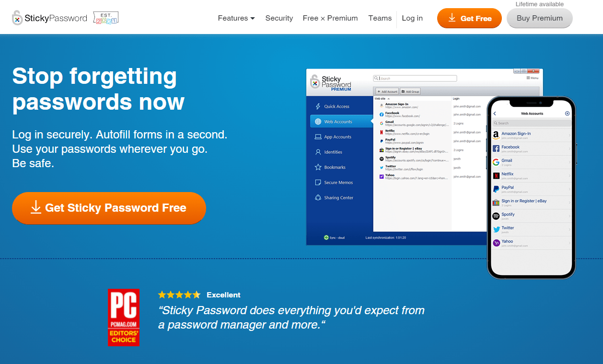Image resolution: width=603 pixels, height=364 pixels.
Task: Tap the phone back arrow
Action: tap(495, 114)
